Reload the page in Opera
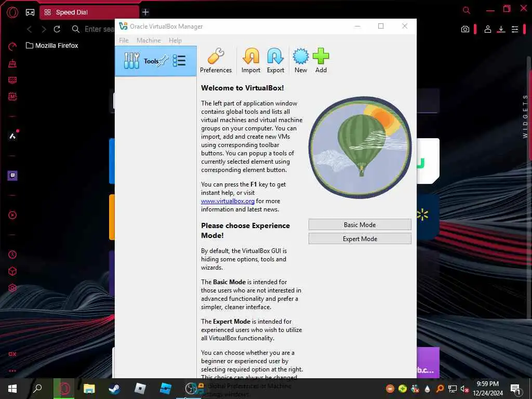The width and height of the screenshot is (532, 399). (57, 29)
